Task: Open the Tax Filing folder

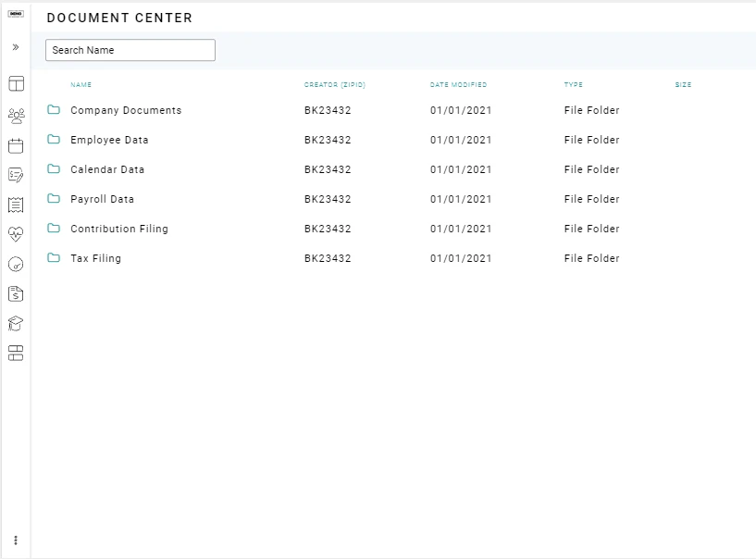Action: 96,258
